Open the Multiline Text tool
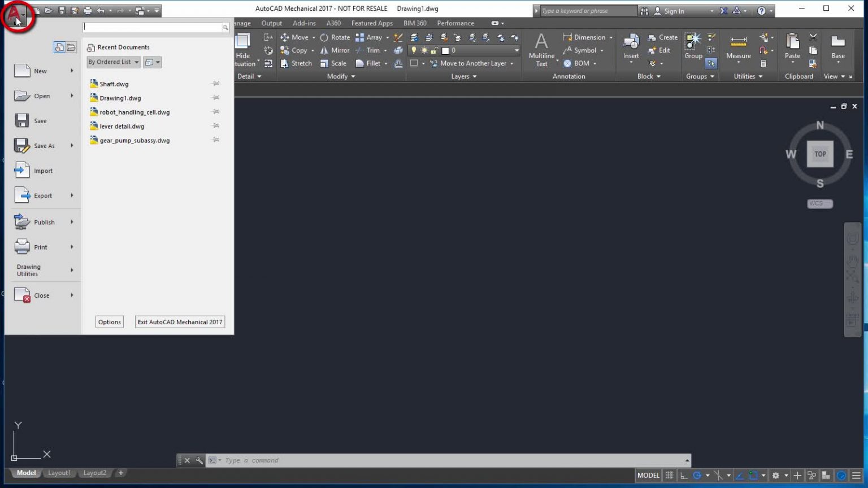 [541, 50]
